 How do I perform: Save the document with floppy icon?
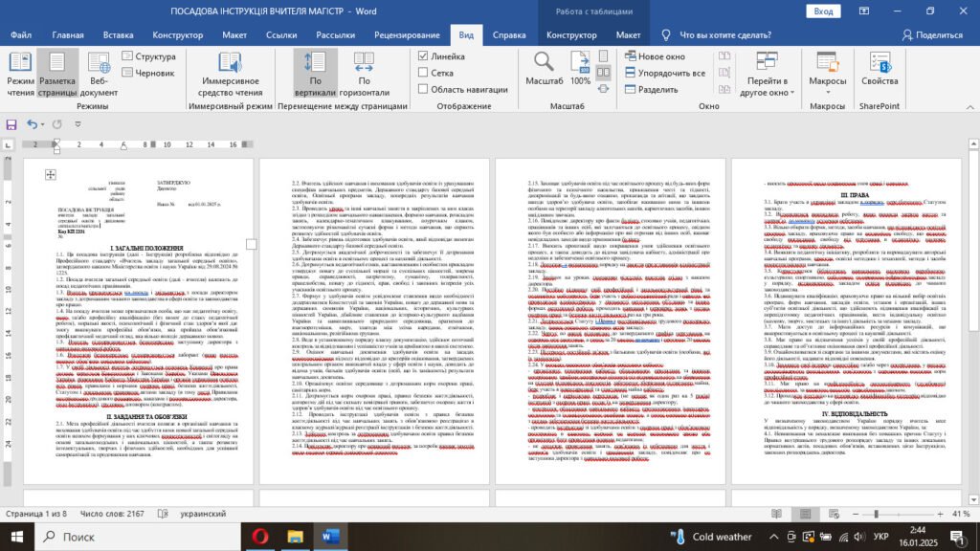coord(11,124)
